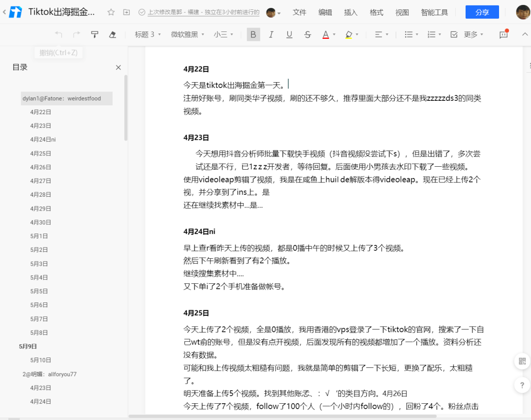Expand the numbered list style arrow
This screenshot has width=531, height=420.
(440, 34)
